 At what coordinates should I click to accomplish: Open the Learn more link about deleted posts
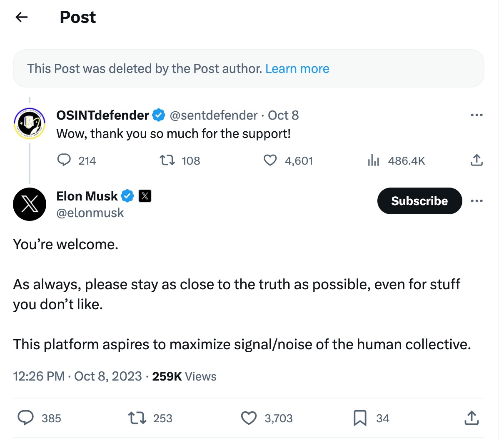point(297,68)
